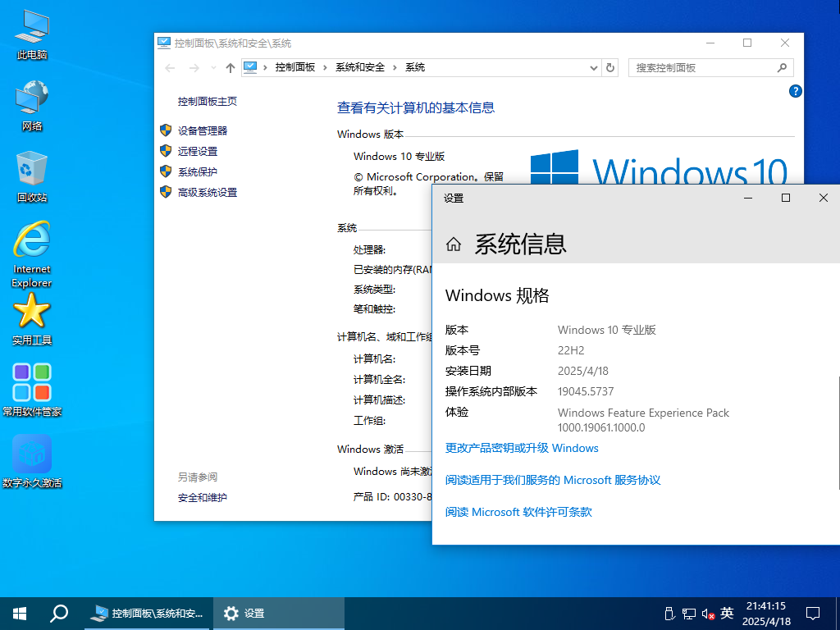Click 系统和安全 breadcrumb segment
840x630 pixels.
coord(360,67)
